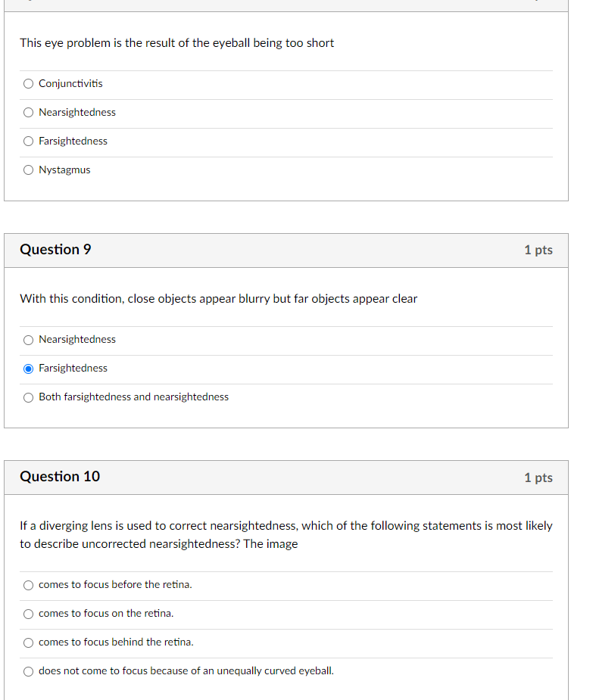Click the Conjunctivitis answer label text

pyautogui.click(x=70, y=83)
